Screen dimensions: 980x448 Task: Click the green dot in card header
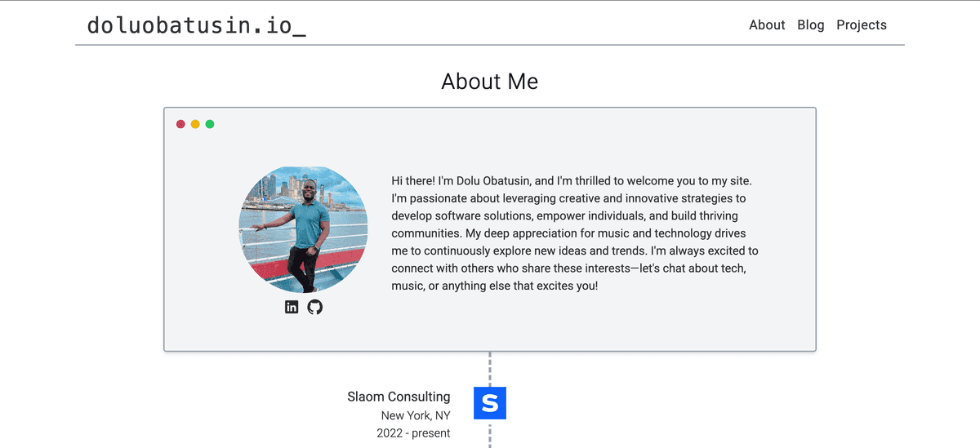pos(210,124)
